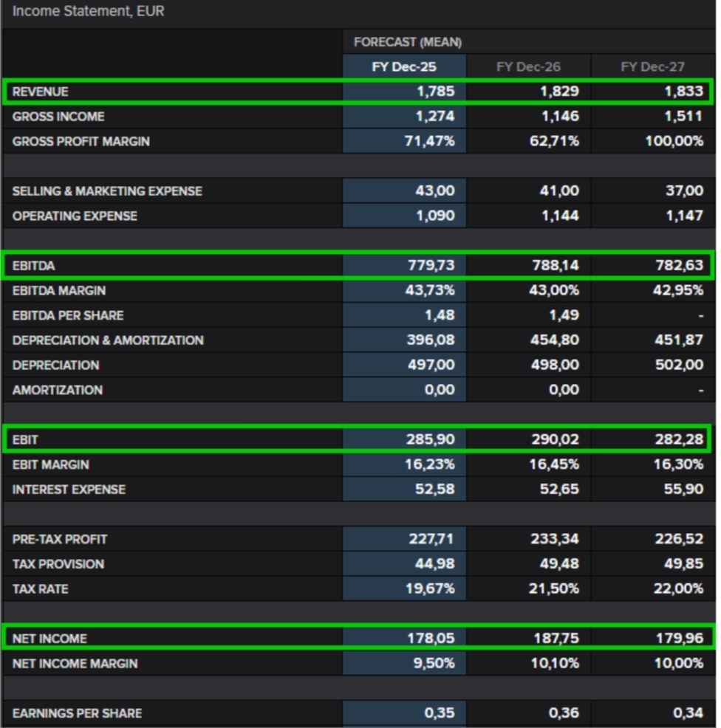Select the FY Dec-25 column header
This screenshot has height=728, width=721.
coord(403,66)
